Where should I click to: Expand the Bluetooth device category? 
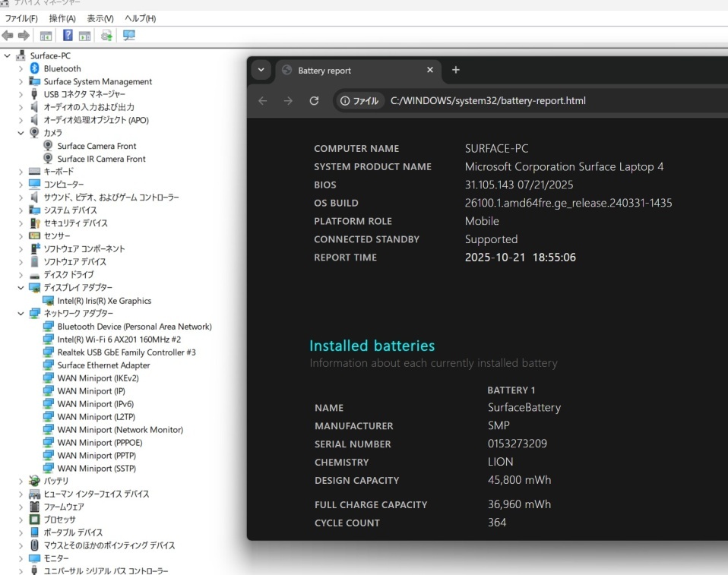click(x=21, y=68)
